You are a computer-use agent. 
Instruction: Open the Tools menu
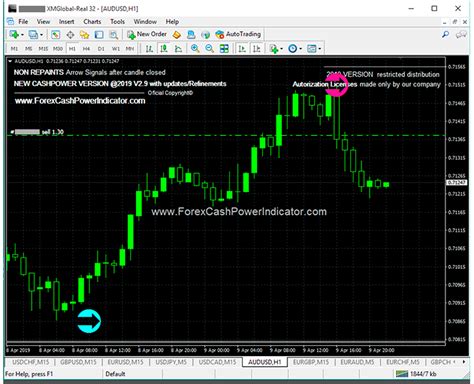pyautogui.click(x=117, y=22)
